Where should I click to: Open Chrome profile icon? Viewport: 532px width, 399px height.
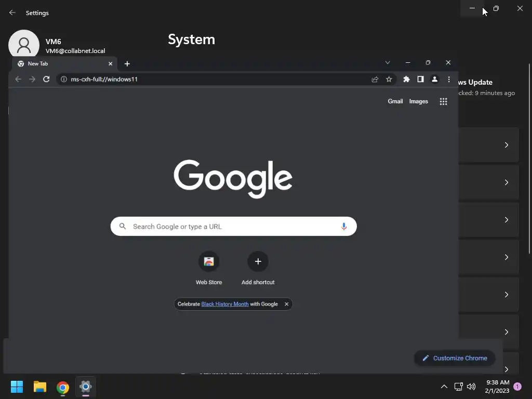click(434, 79)
